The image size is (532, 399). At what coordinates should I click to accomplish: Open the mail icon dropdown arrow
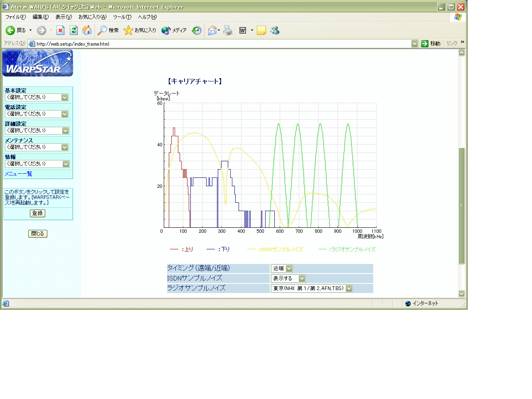pyautogui.click(x=219, y=30)
